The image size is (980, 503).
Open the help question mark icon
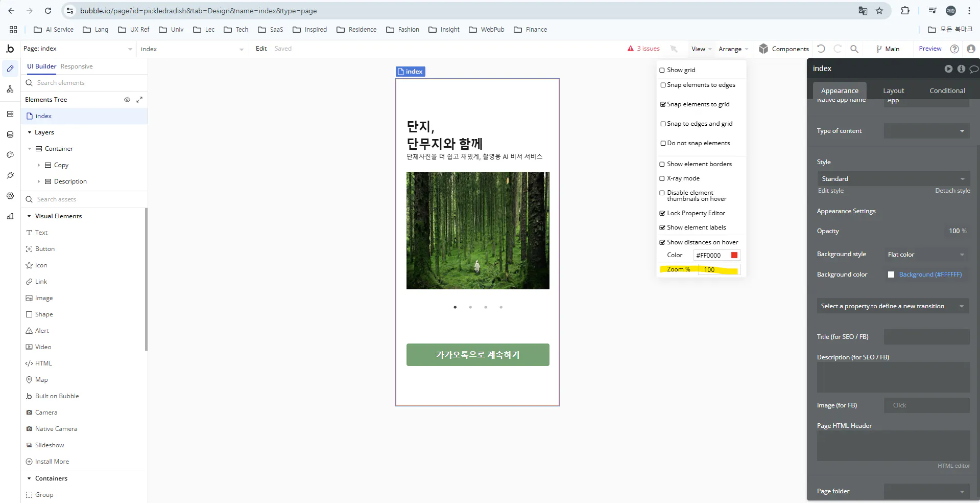(x=954, y=49)
